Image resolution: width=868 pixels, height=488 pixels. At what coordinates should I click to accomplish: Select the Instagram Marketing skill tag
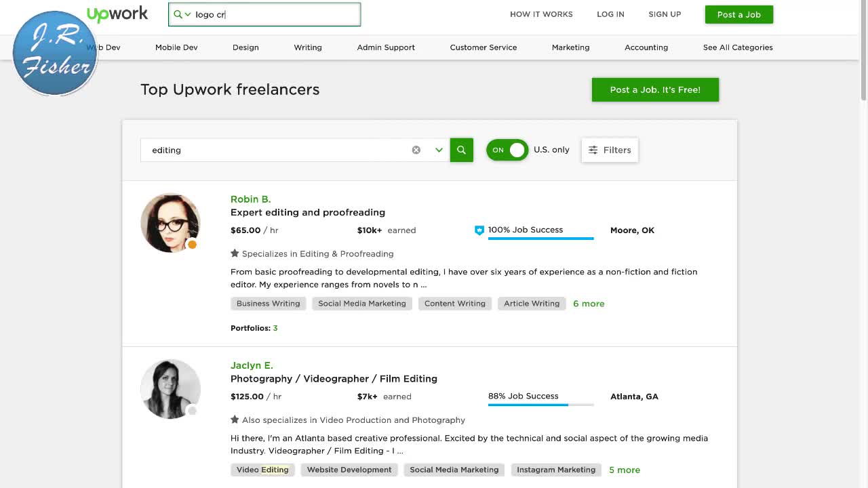coord(556,470)
